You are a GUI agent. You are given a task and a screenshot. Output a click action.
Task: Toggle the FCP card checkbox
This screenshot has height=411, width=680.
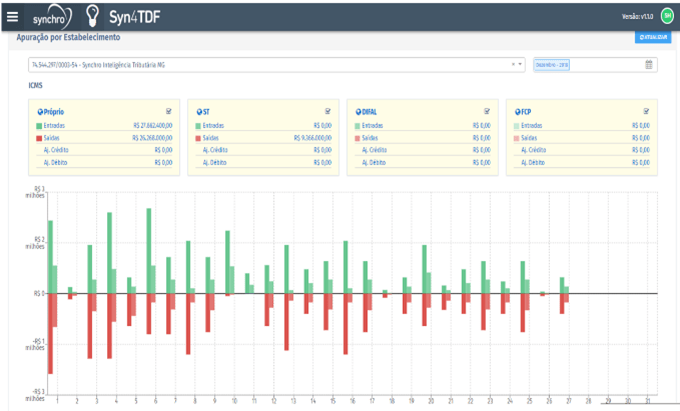point(646,111)
